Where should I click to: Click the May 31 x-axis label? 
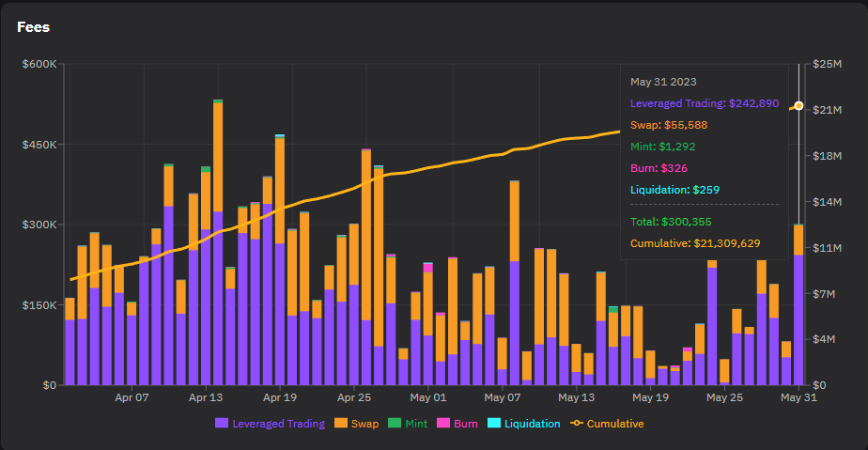pos(798,397)
